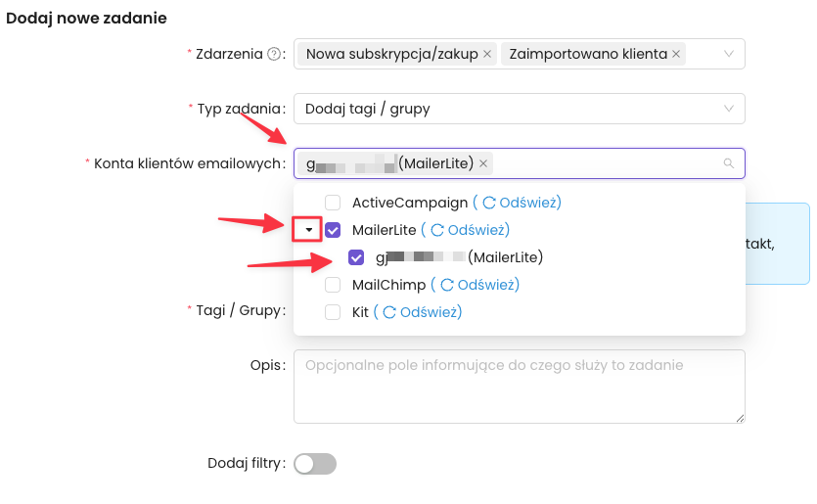Tick the MailChimp checkbox
Screen dimensions: 817x504
click(x=333, y=285)
